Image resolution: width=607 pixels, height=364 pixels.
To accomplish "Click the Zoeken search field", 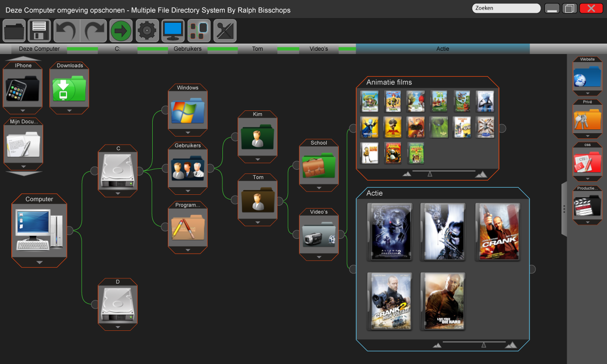I will pyautogui.click(x=506, y=8).
